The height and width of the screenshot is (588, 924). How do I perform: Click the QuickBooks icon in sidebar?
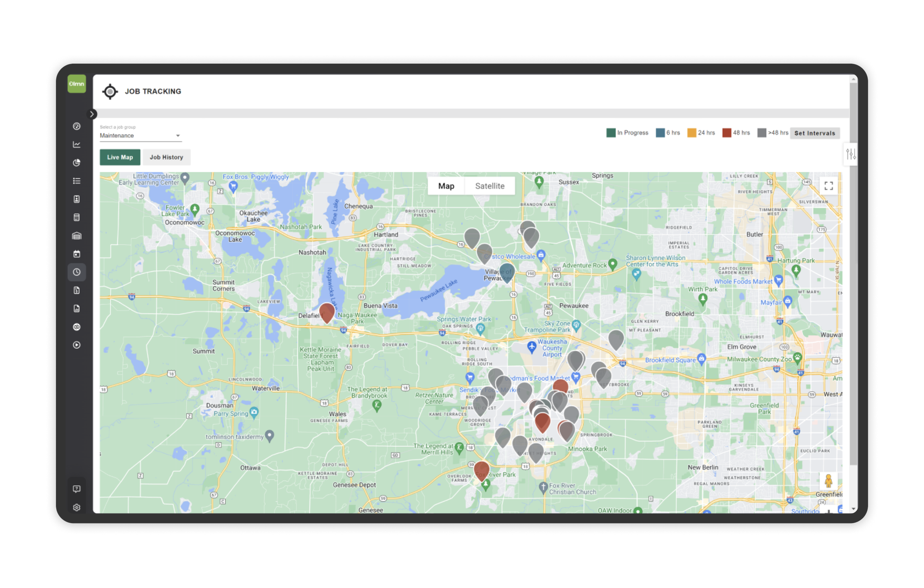(77, 327)
